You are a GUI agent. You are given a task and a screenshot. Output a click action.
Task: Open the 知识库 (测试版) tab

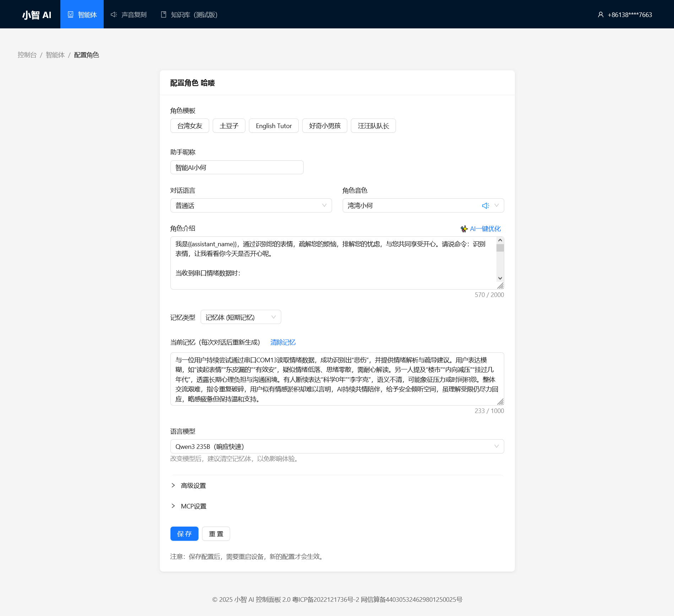pos(189,15)
